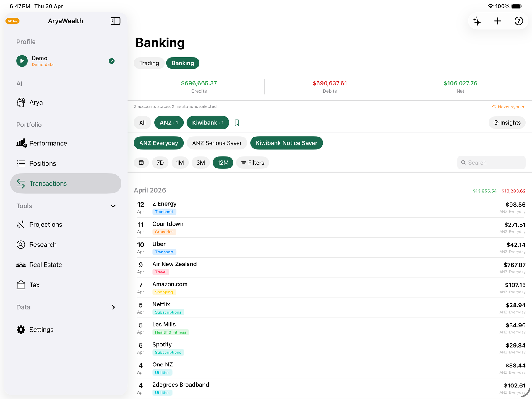The height and width of the screenshot is (399, 532).
Task: Open the help question mark icon
Action: point(519,21)
